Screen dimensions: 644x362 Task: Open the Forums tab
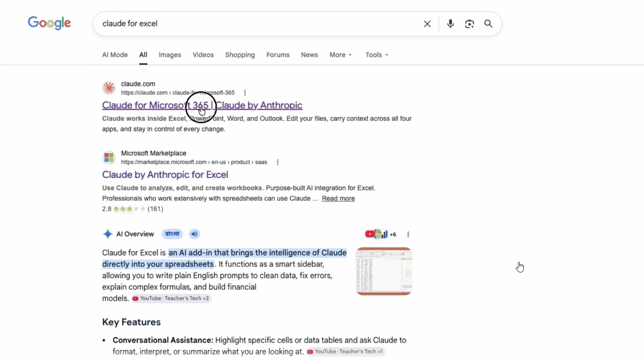pyautogui.click(x=278, y=55)
